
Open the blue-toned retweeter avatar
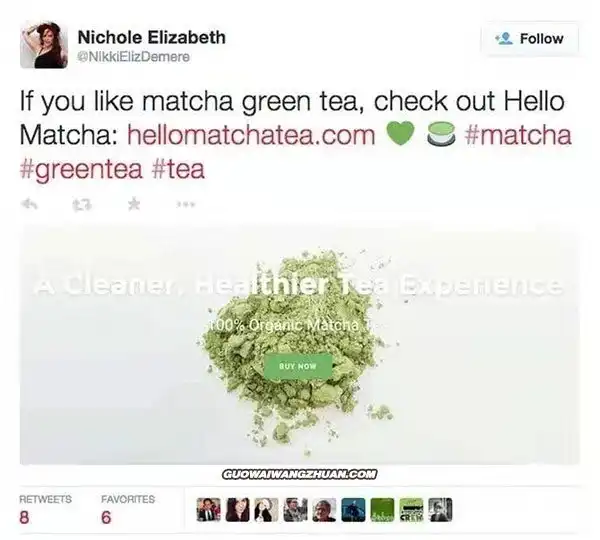[x=353, y=510]
